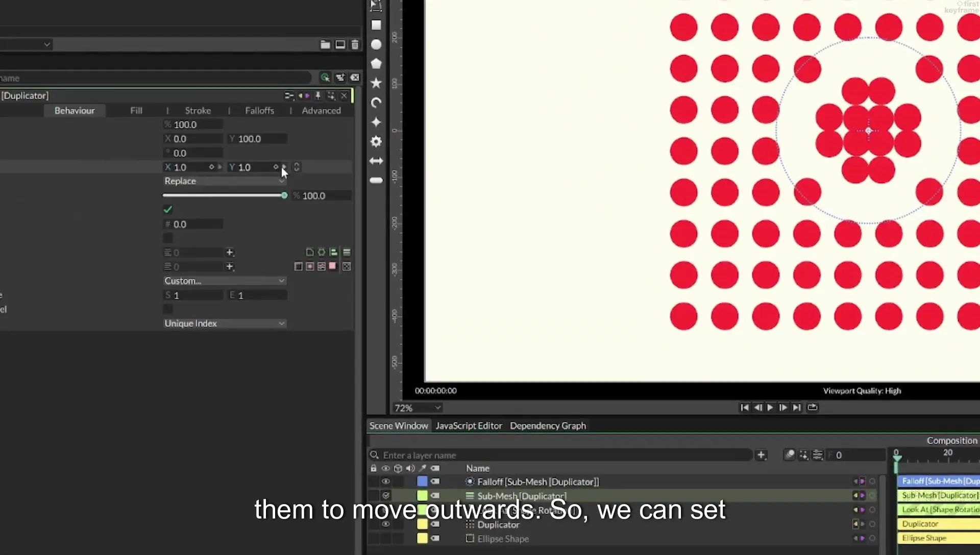Tick the checkbox above Unique Index
Viewport: 980px width, 555px height.
[167, 309]
